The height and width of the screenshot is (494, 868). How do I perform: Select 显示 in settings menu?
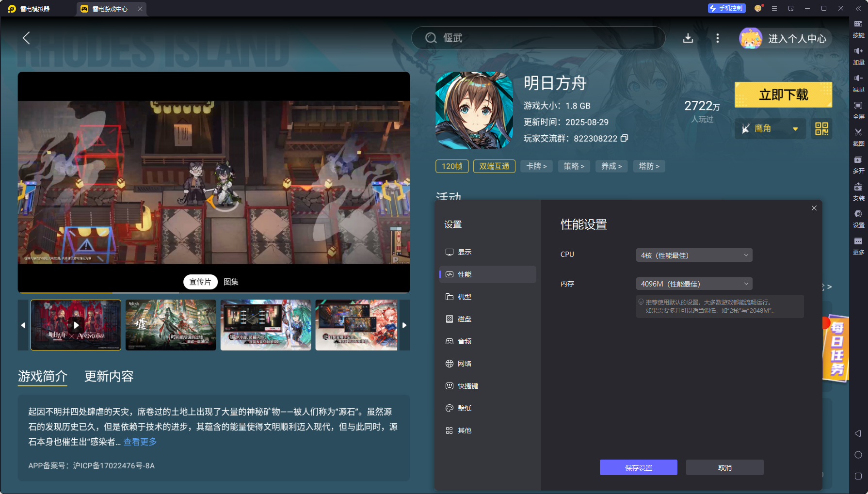487,252
